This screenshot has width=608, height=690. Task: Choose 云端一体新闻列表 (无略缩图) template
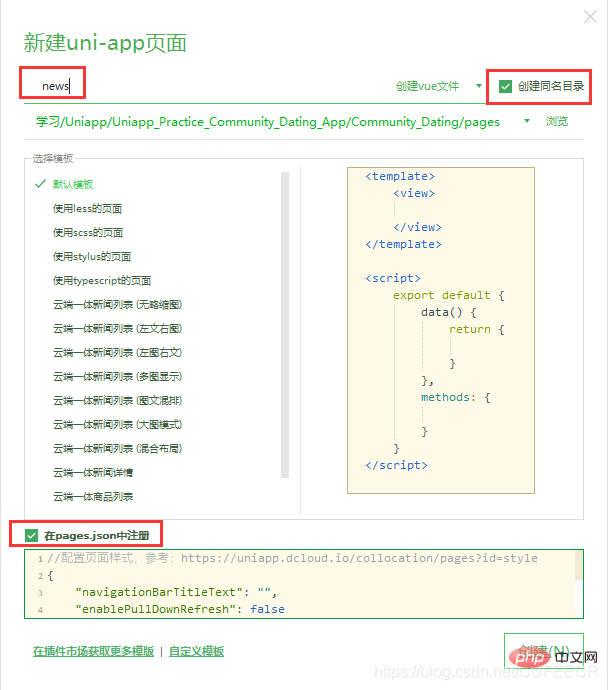(x=117, y=305)
